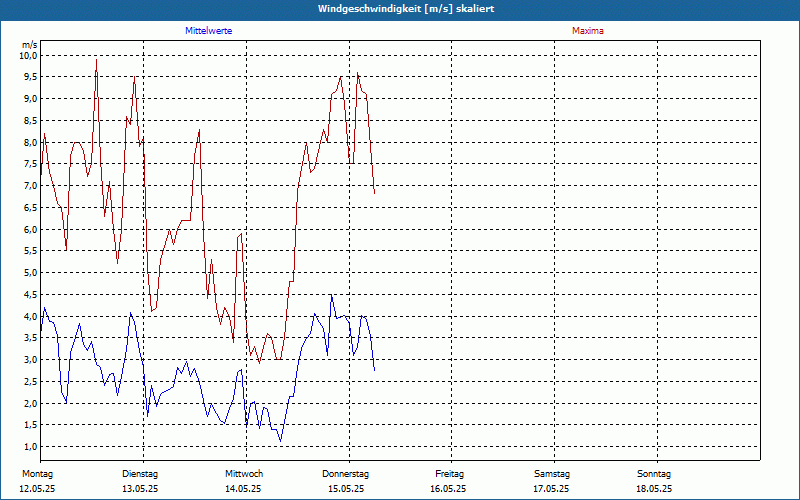The width and height of the screenshot is (800, 500).
Task: Click the '8,5' y-axis value
Action: click(x=31, y=120)
